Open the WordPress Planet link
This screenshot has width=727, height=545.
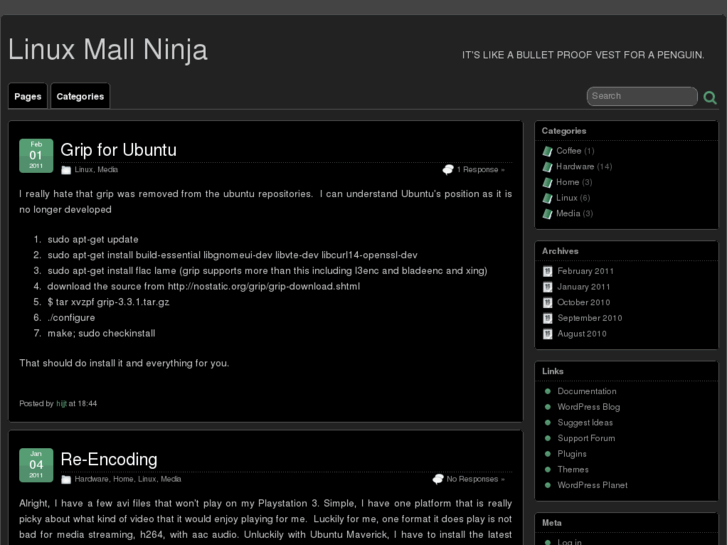pos(592,485)
